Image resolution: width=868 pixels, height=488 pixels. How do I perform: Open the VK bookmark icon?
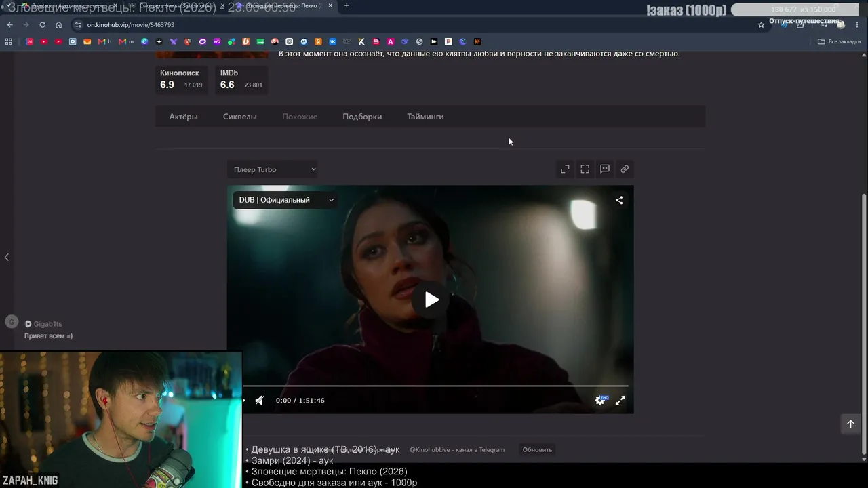pos(332,41)
